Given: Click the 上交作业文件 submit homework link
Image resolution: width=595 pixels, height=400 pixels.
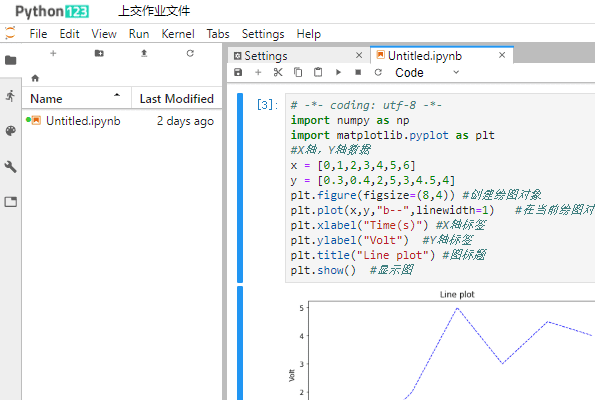Looking at the screenshot, I should tap(154, 11).
